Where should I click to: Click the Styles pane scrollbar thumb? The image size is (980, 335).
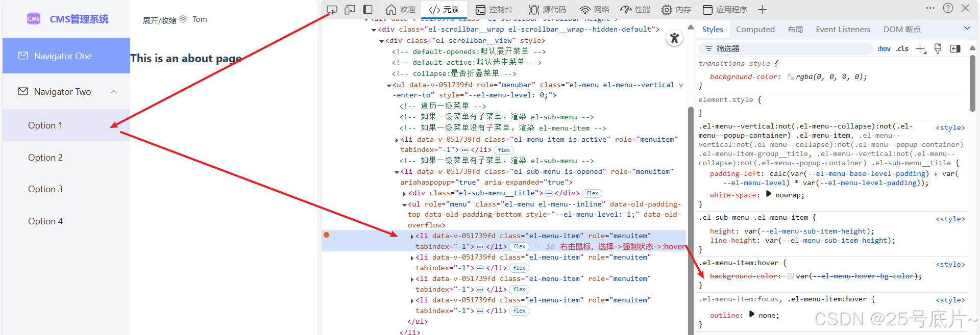click(972, 83)
